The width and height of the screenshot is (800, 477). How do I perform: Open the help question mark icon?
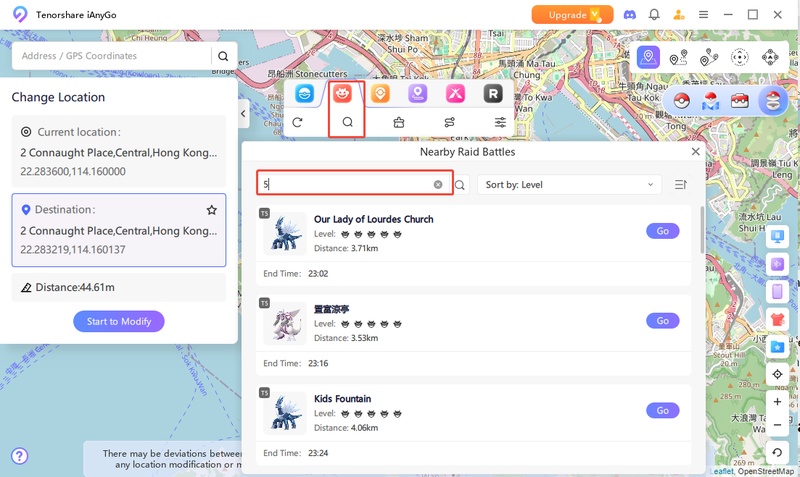point(19,456)
